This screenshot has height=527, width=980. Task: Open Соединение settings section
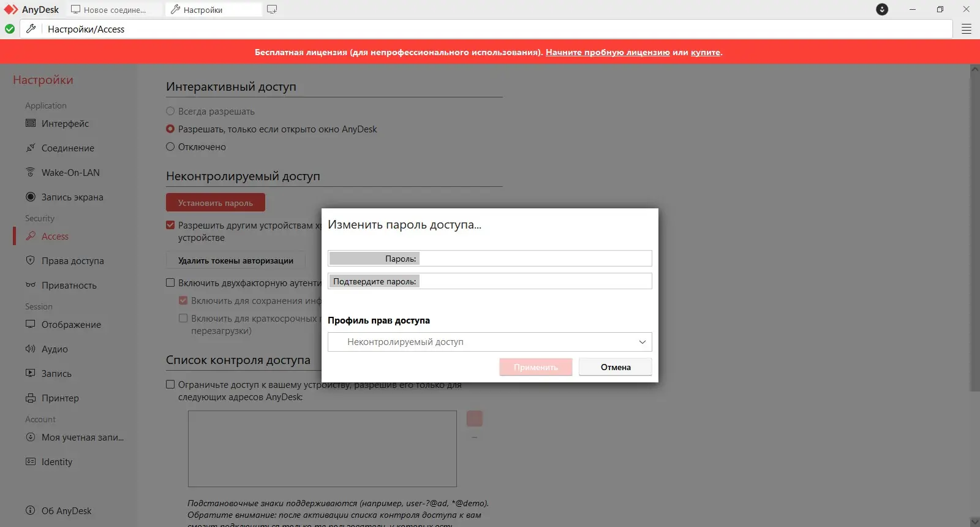coord(68,148)
